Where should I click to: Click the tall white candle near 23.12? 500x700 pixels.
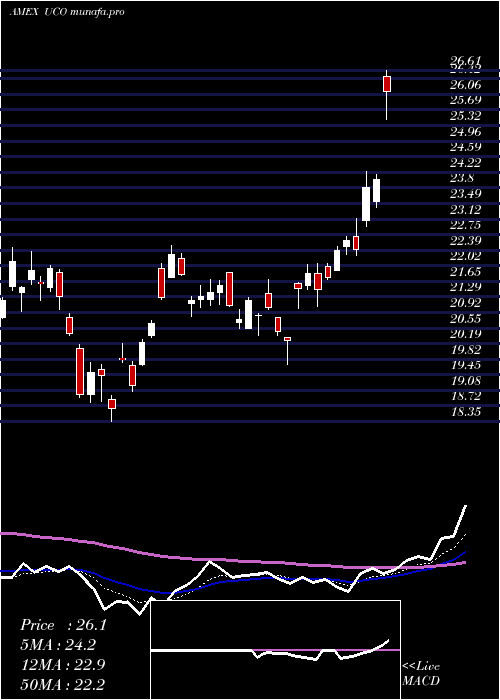coord(366,204)
